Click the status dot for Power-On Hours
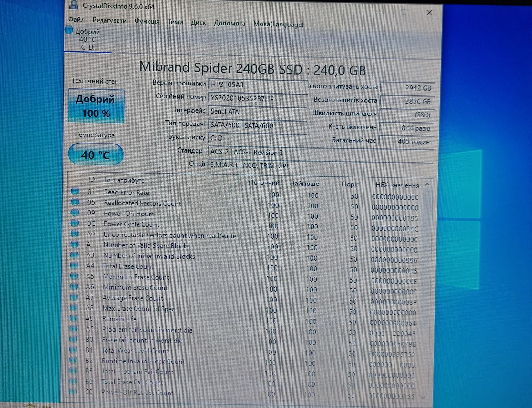 [x=75, y=212]
